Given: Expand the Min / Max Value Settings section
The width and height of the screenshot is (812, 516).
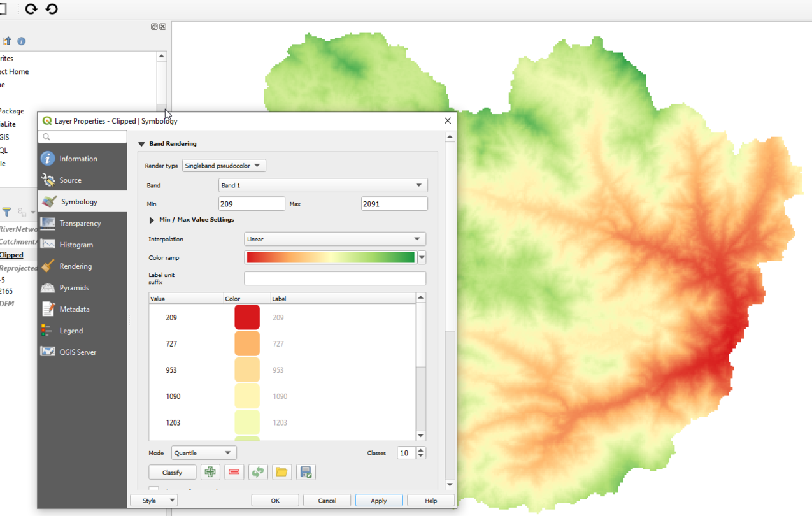Looking at the screenshot, I should click(x=152, y=220).
